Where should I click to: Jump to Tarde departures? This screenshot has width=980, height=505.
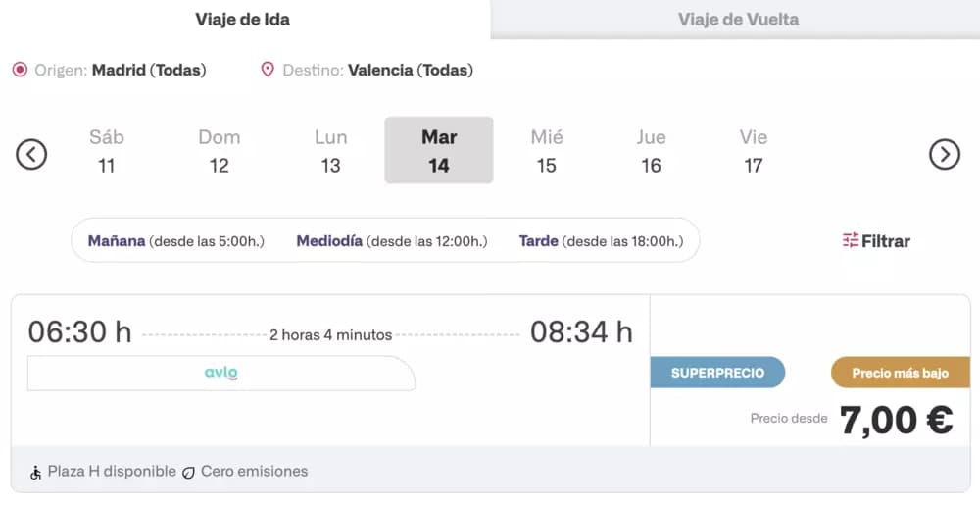pyautogui.click(x=602, y=240)
